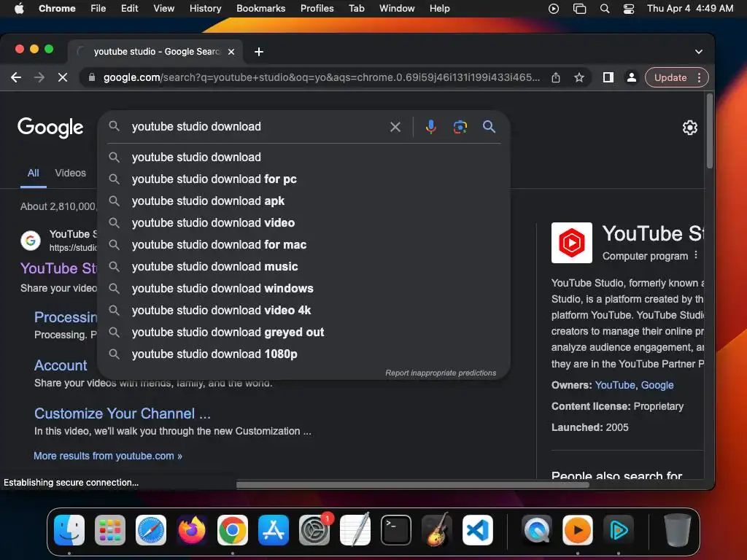
Task: Open more options for YouTube Studio panel
Action: [x=695, y=255]
